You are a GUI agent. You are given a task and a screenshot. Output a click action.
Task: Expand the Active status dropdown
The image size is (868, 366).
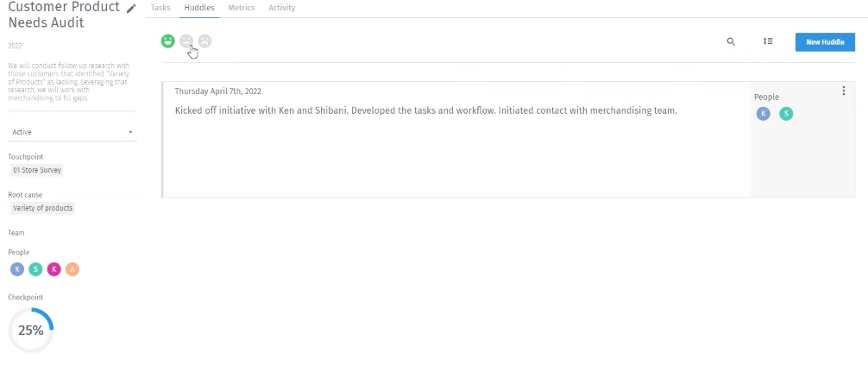[69, 132]
